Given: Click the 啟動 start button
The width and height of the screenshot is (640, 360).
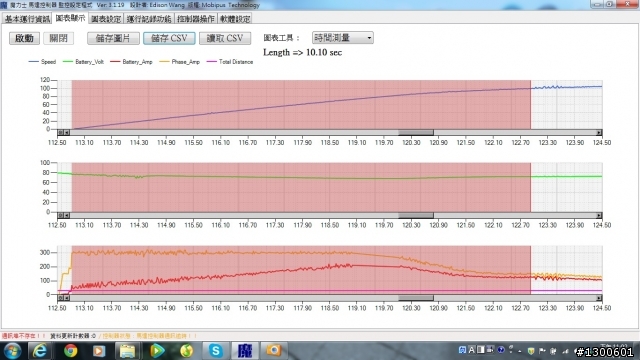Looking at the screenshot, I should pos(24,38).
